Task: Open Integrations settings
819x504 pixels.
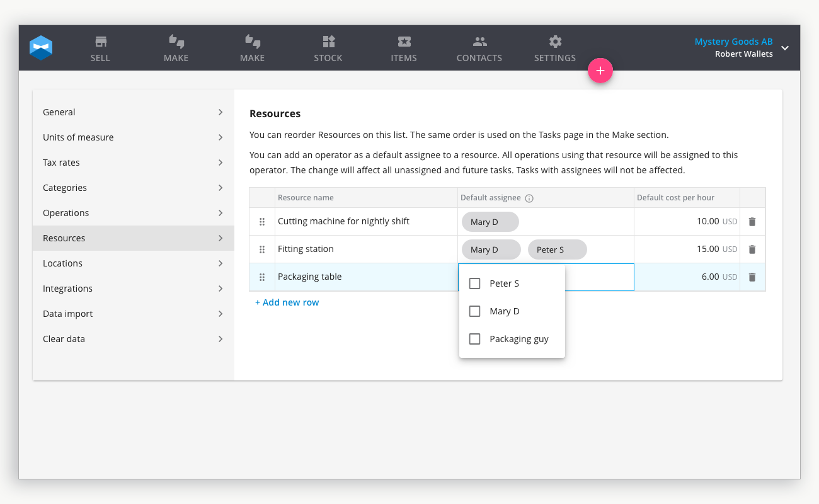Action: (x=134, y=289)
